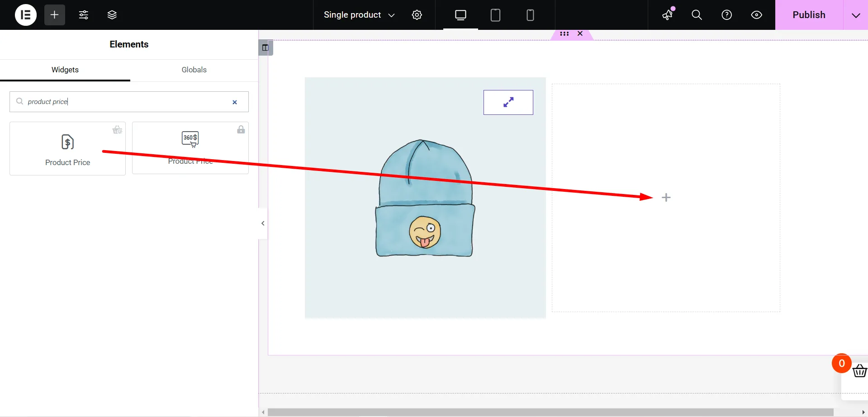Open the What's New megaphone icon
The image size is (868, 417).
tap(668, 15)
